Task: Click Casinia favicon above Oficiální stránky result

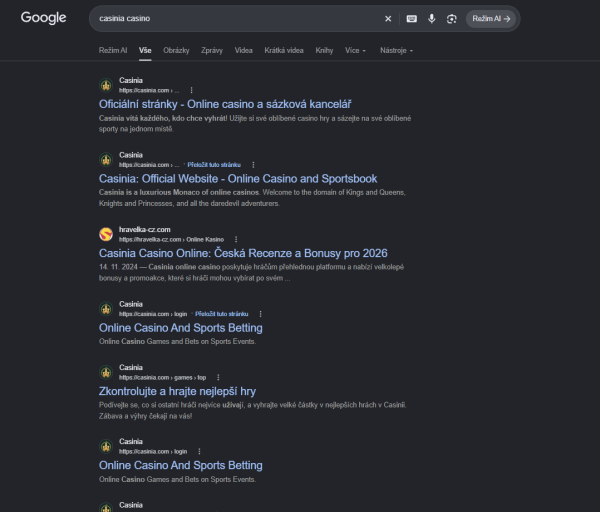Action: pyautogui.click(x=106, y=85)
